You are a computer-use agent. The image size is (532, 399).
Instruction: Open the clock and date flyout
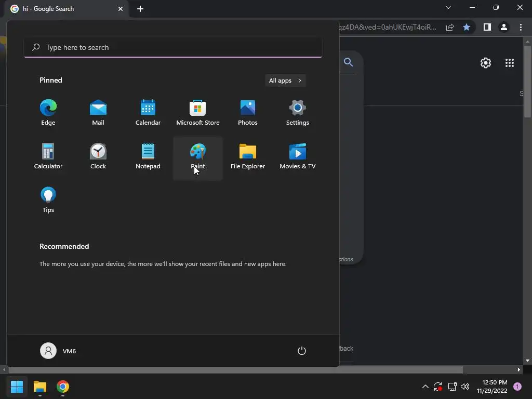pos(492,387)
